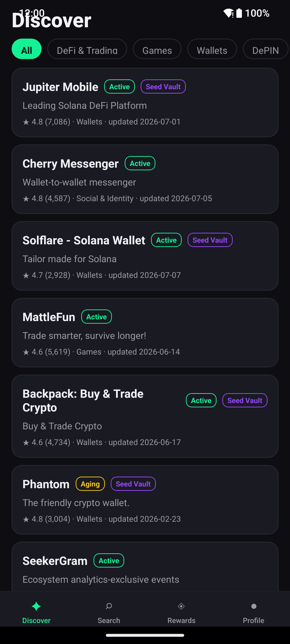
Task: Open Backpack: Buy & Trade Crypto listing
Action: click(x=145, y=416)
